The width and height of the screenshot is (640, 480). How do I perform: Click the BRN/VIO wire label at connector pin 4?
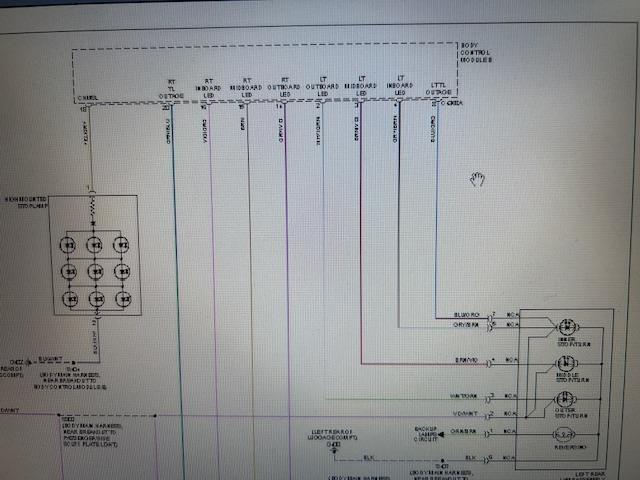[467, 360]
